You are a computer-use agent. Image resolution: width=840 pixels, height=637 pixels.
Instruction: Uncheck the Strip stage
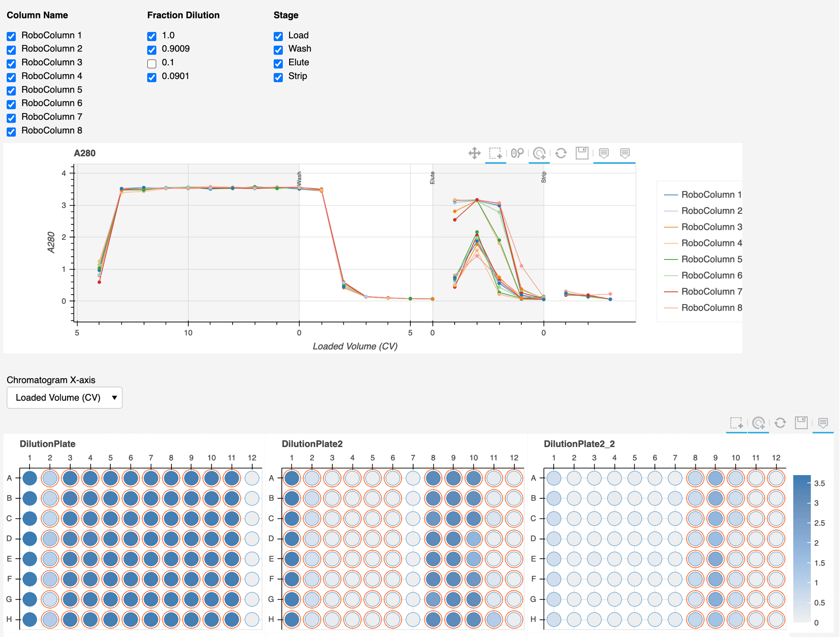(278, 77)
